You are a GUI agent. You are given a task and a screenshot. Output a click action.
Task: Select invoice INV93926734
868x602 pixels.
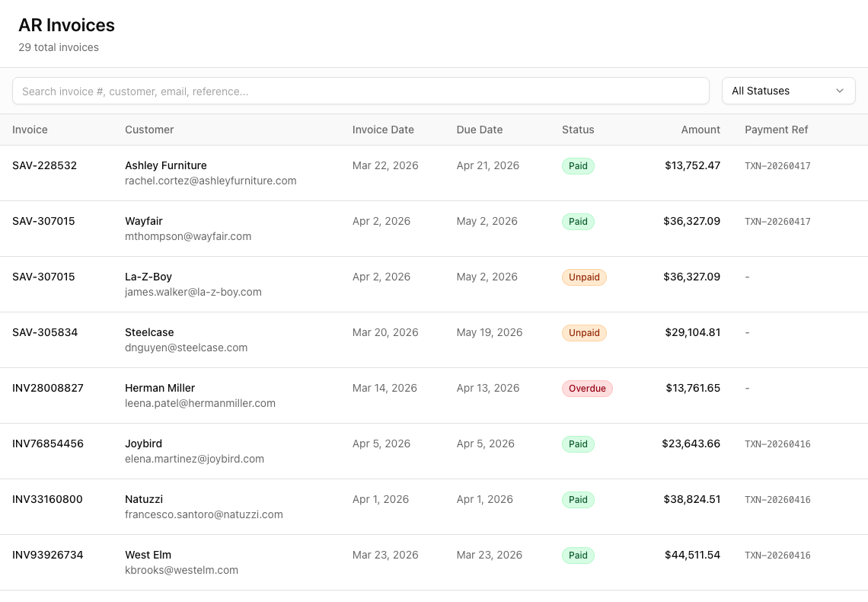point(48,555)
